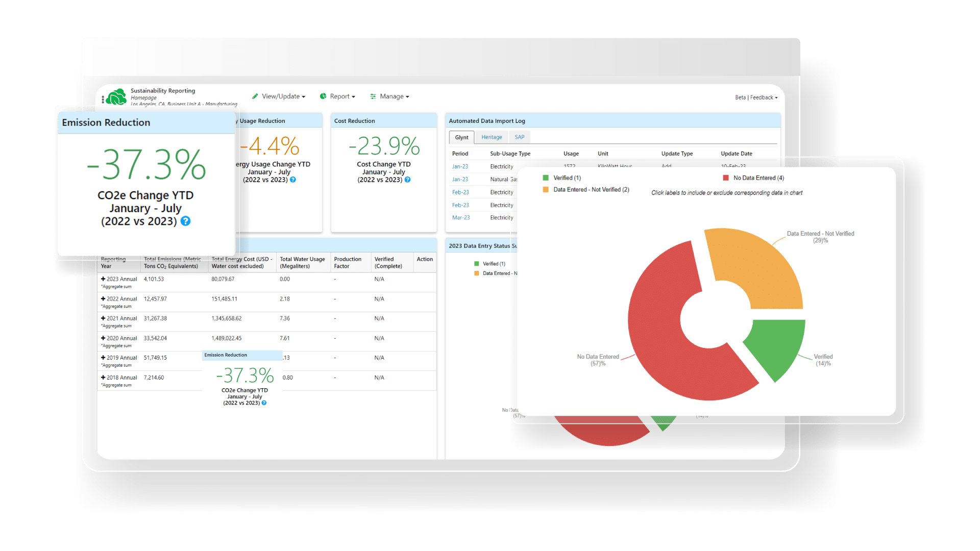Screen dimensions: 980x551
Task: Click the Automated Data Import Log title
Action: click(486, 121)
